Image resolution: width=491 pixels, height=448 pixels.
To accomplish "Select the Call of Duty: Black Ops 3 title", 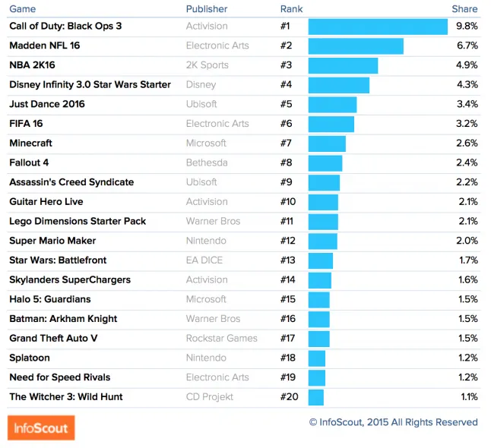I will click(x=65, y=26).
